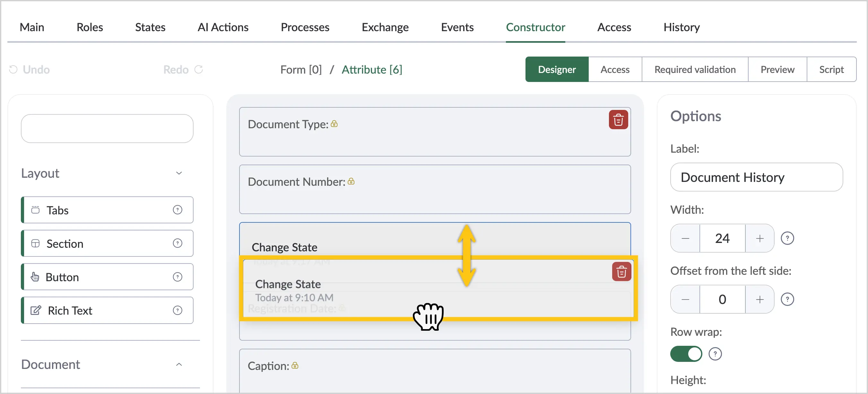Switch to Preview mode

777,69
